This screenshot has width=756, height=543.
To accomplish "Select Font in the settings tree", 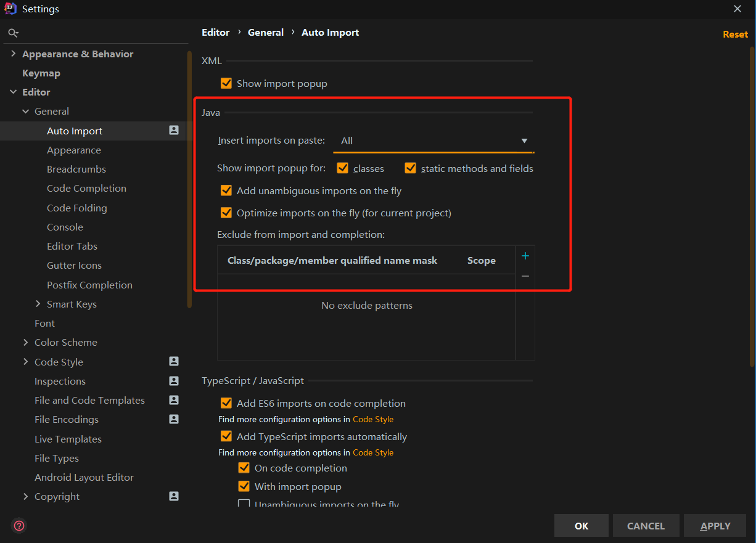I will 44,323.
